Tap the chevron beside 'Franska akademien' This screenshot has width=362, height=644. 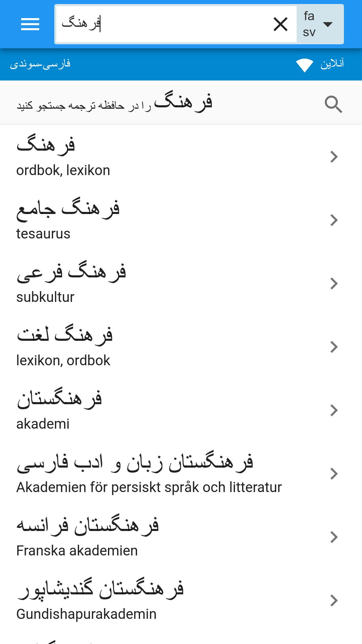point(334,537)
